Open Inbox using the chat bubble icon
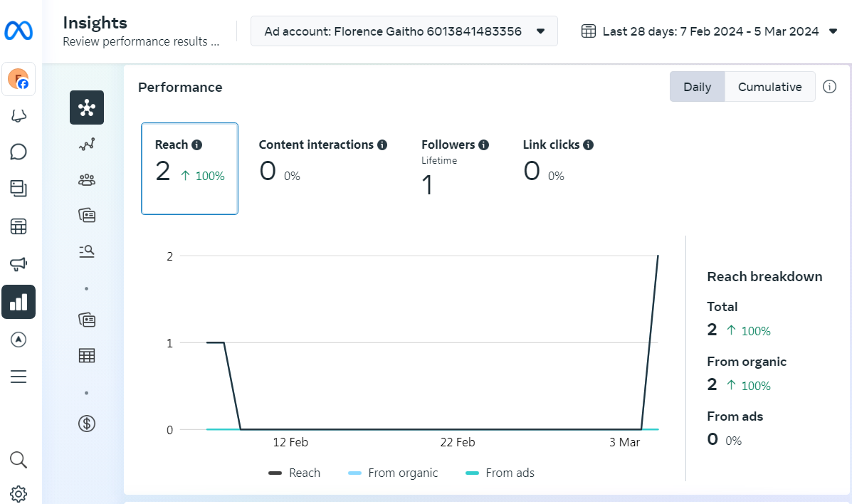This screenshot has height=504, width=852. coord(19,152)
